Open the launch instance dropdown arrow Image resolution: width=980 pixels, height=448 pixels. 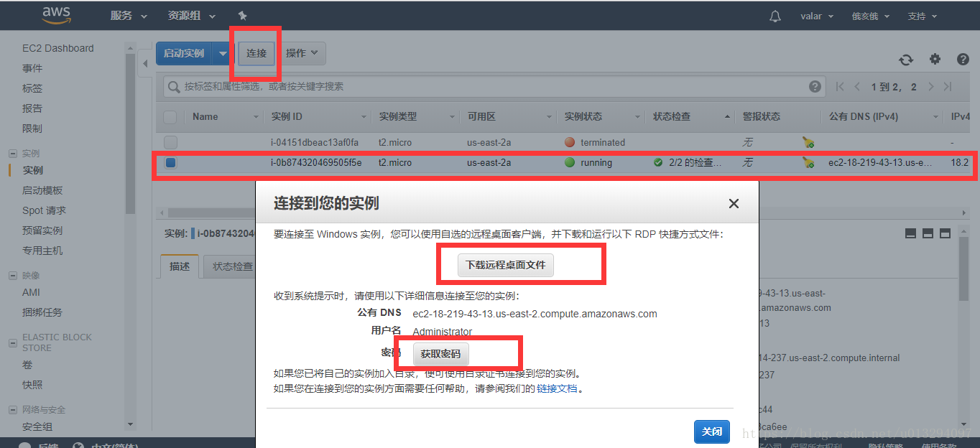(223, 53)
